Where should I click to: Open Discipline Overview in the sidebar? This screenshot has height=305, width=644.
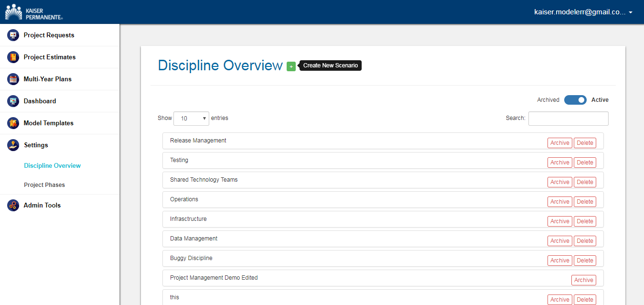[52, 165]
